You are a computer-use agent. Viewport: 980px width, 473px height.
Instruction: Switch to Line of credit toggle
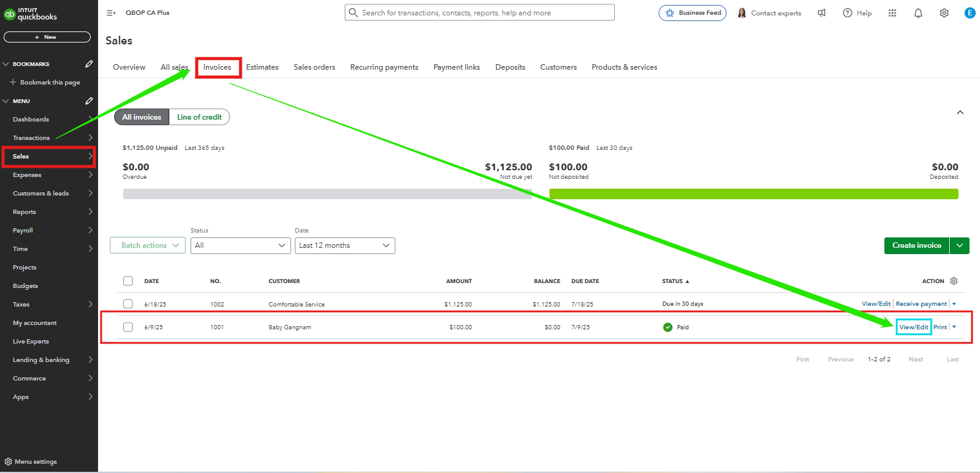[199, 117]
